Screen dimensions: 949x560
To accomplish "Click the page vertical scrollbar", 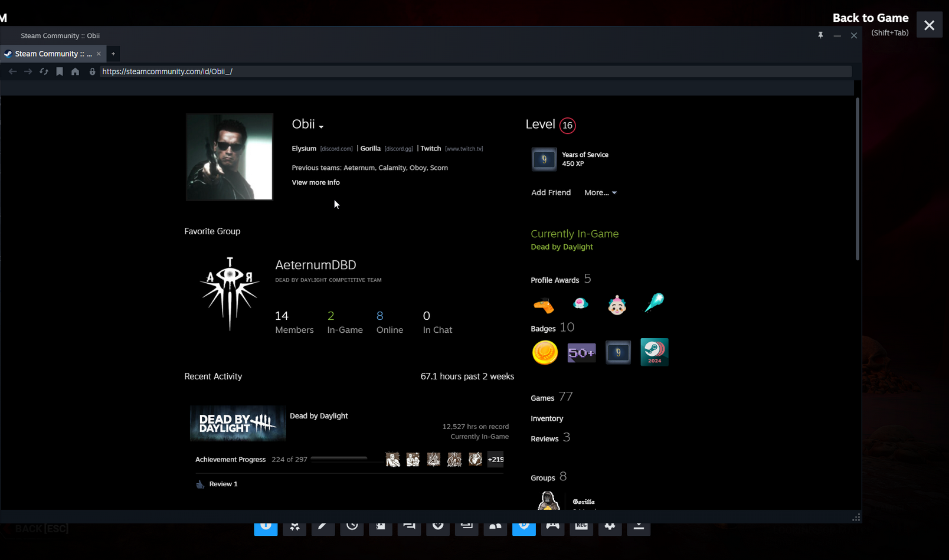I will (857, 179).
